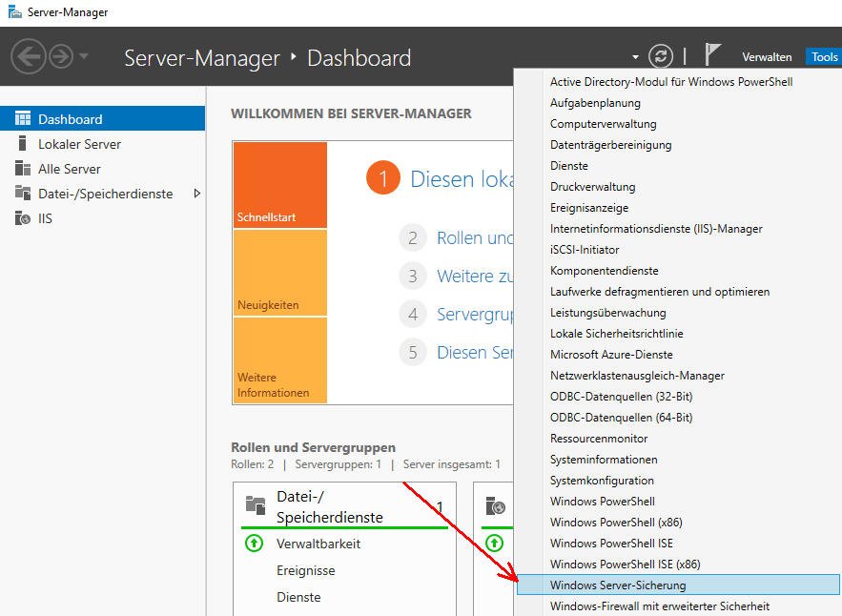
Task: Expand the Datei-/Speicherdienste sidebar arrow
Action: click(x=197, y=194)
